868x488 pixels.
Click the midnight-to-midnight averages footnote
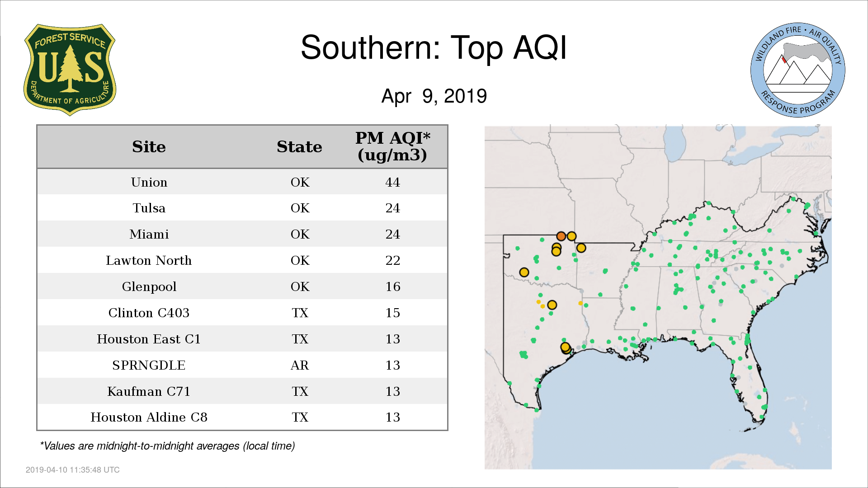167,446
